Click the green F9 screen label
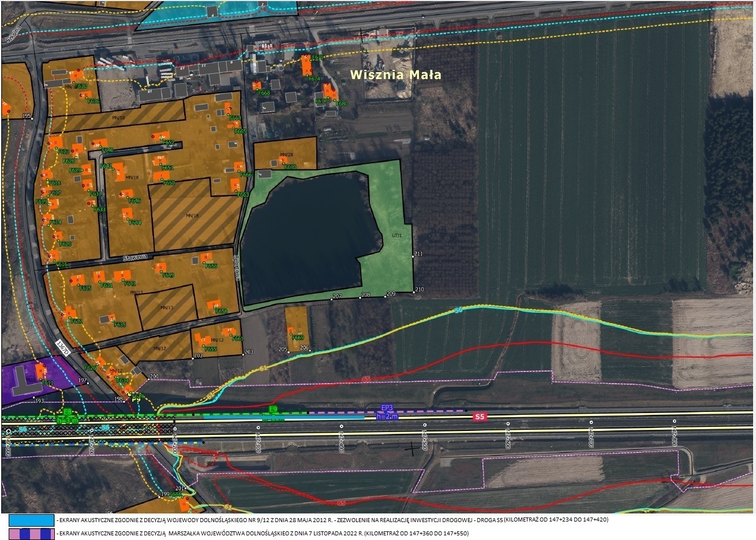This screenshot has width=756, height=540. coord(274,408)
